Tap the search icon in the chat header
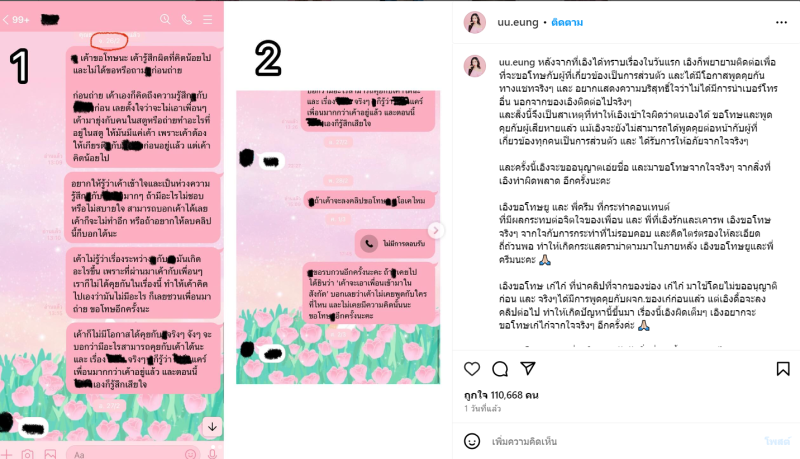Viewport: 800px width, 459px height. [165, 19]
